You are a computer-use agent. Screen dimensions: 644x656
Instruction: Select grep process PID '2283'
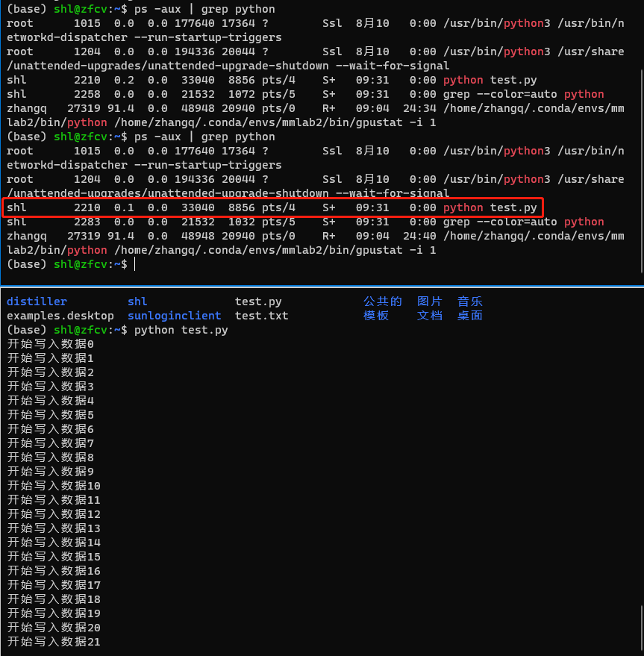pos(87,222)
